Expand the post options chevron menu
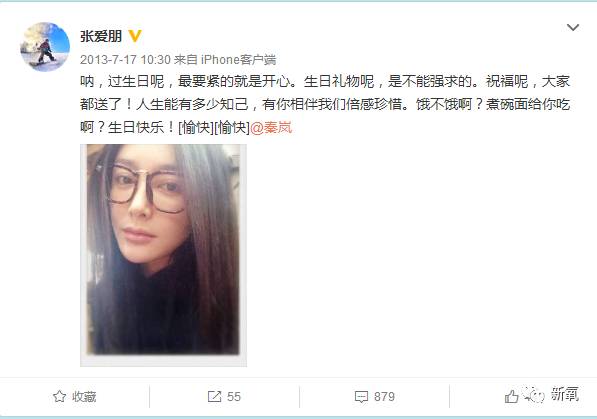Screen dimensions: 597x419 pyautogui.click(x=573, y=27)
